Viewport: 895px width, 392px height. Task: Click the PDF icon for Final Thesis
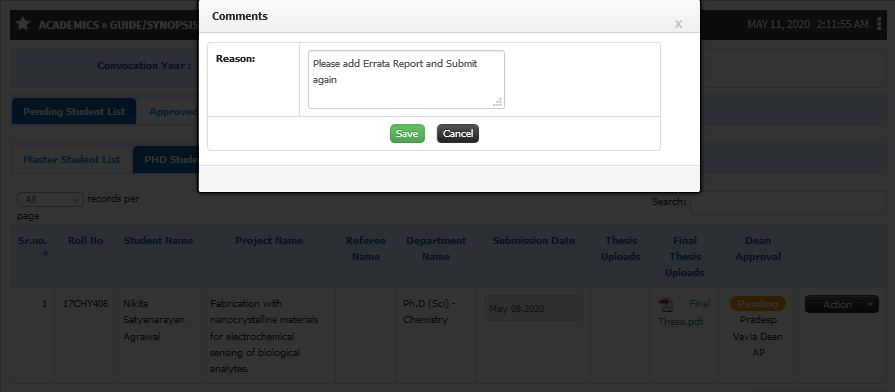pyautogui.click(x=664, y=305)
